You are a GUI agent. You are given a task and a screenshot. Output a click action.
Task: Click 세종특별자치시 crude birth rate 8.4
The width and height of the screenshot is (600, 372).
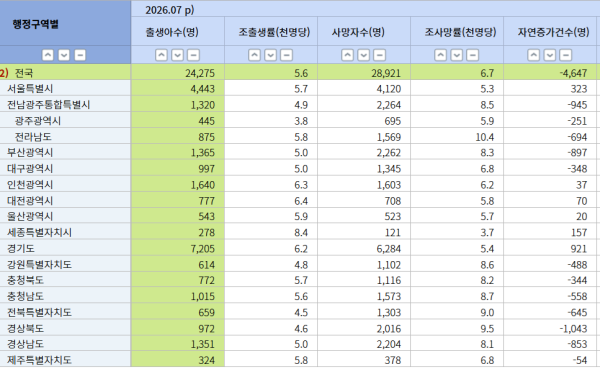pos(301,233)
